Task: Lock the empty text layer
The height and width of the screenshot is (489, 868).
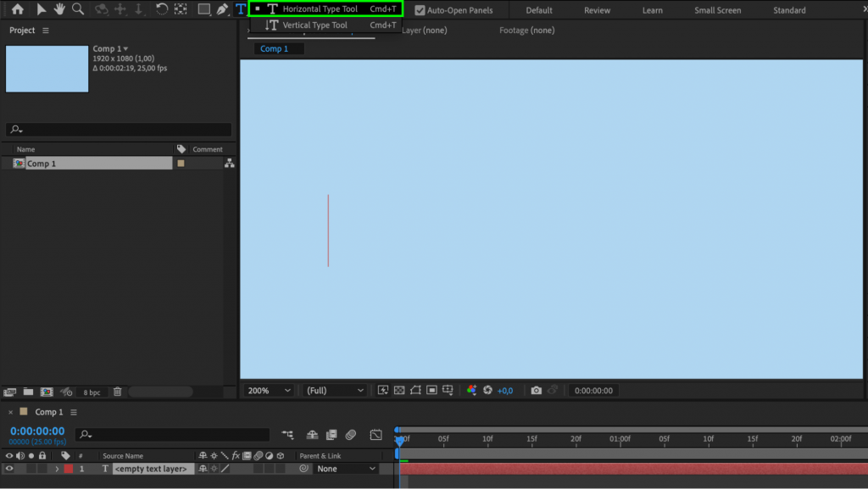Action: (x=42, y=469)
